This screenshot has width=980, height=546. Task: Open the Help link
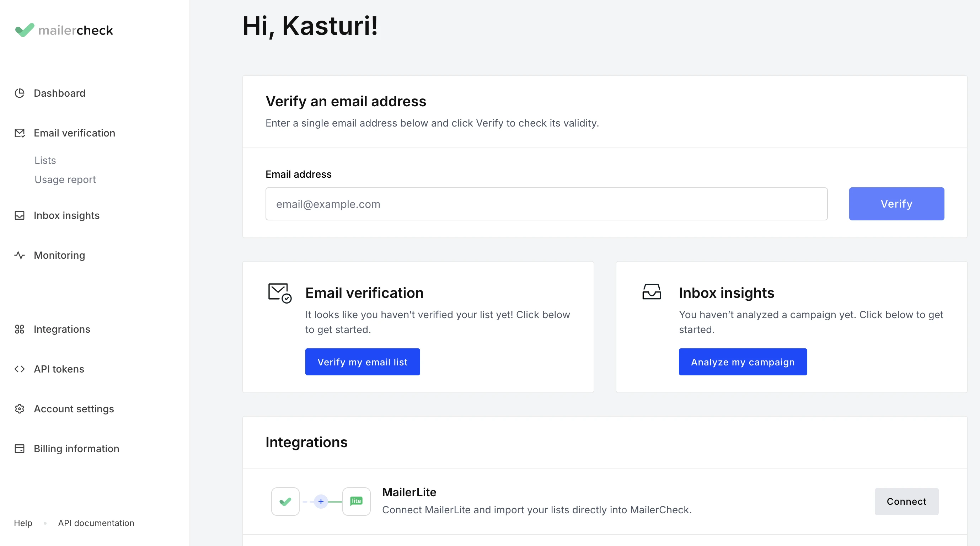[23, 523]
